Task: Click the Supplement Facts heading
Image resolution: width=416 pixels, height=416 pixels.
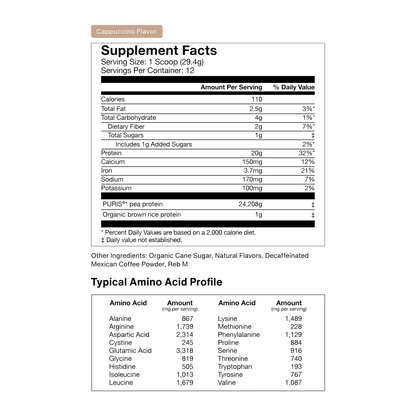Action: [159, 51]
